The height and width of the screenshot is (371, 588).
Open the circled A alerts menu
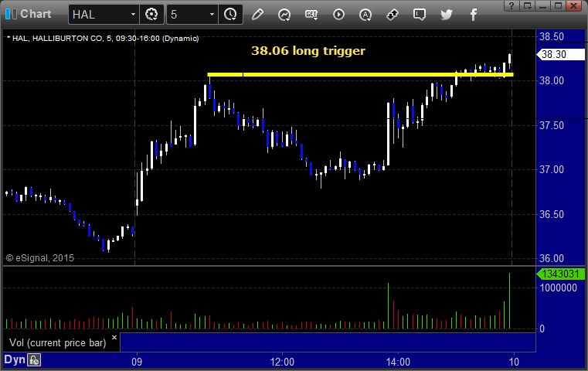[365, 15]
